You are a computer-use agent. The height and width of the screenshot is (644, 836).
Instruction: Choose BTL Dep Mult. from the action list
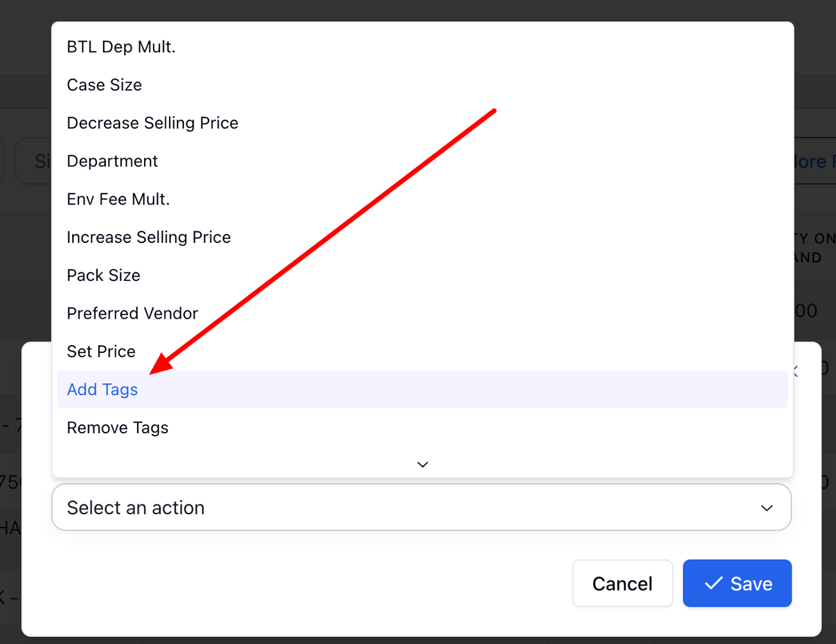pyautogui.click(x=121, y=47)
